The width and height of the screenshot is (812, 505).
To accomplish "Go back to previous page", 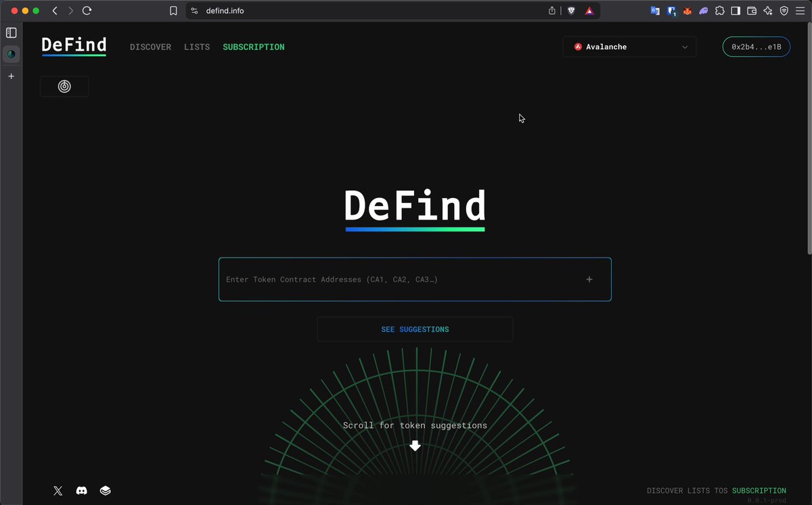I will (x=55, y=11).
